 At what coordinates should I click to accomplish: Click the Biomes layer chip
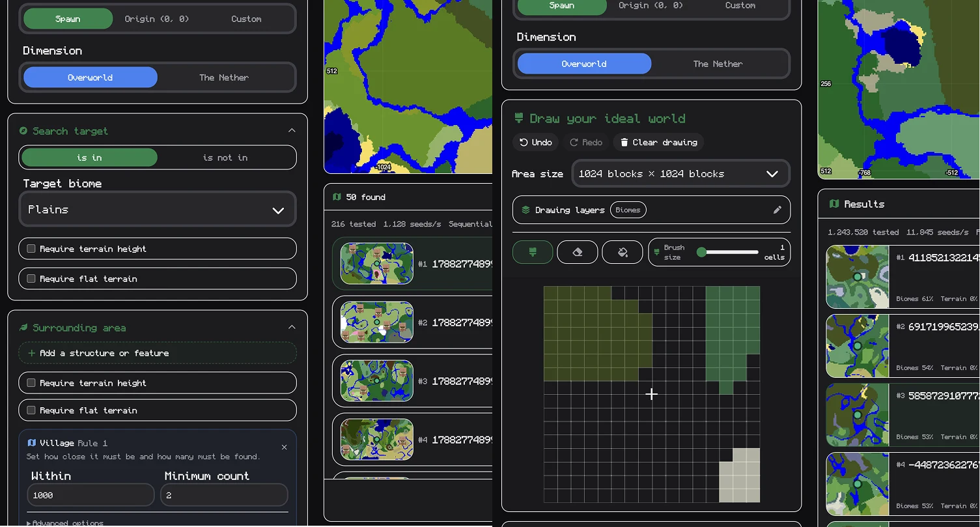pos(628,210)
